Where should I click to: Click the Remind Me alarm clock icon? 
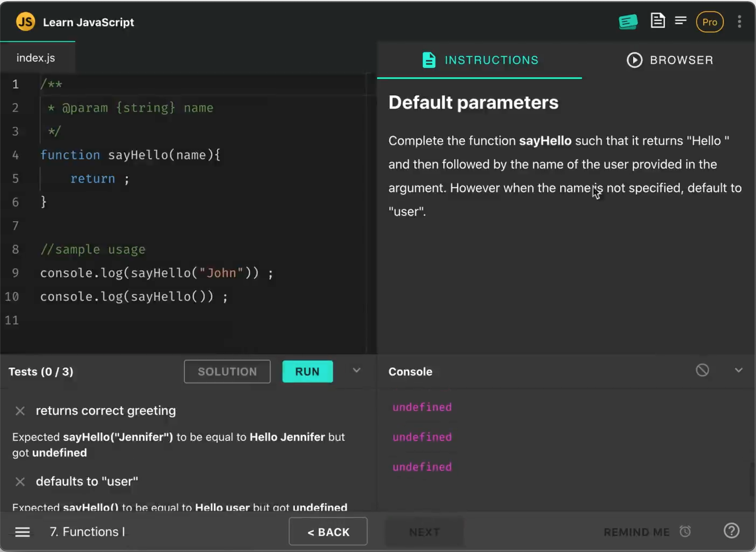[x=685, y=531]
